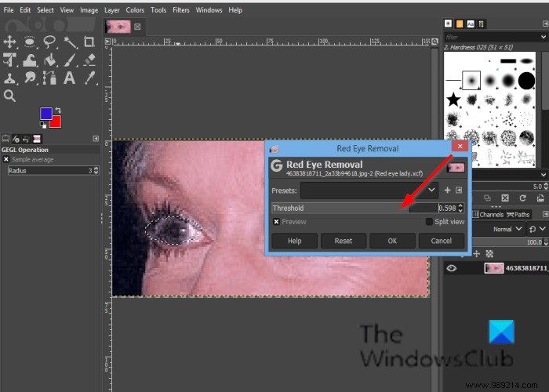Open tool options panel menu
This screenshot has height=392, width=549.
(x=96, y=139)
